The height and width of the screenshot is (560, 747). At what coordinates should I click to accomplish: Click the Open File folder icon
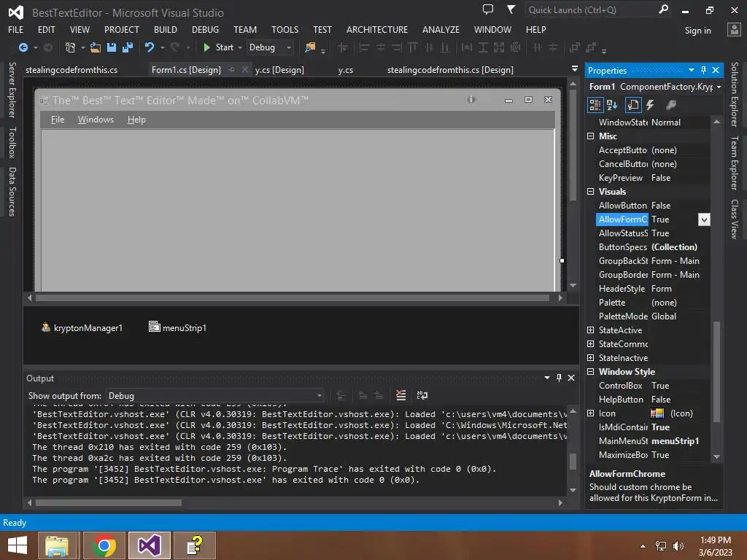(96, 47)
